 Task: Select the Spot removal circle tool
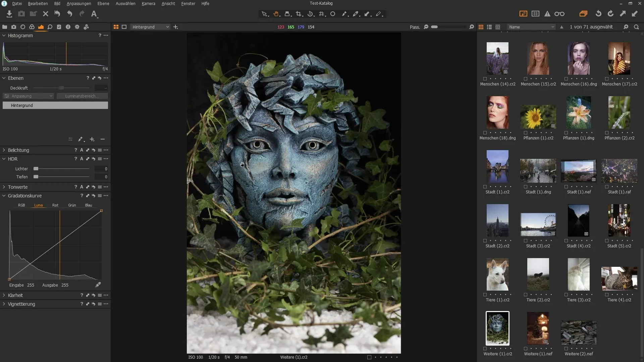[x=333, y=14]
